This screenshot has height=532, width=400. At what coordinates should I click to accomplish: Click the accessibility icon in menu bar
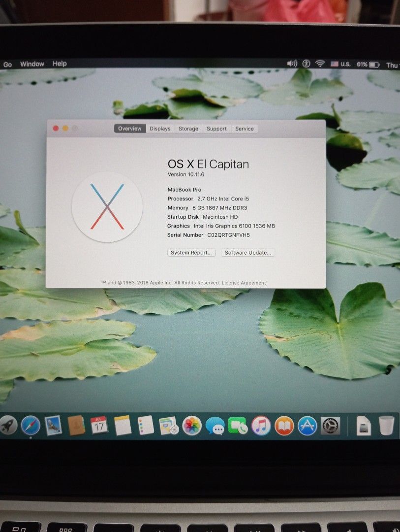click(306, 64)
